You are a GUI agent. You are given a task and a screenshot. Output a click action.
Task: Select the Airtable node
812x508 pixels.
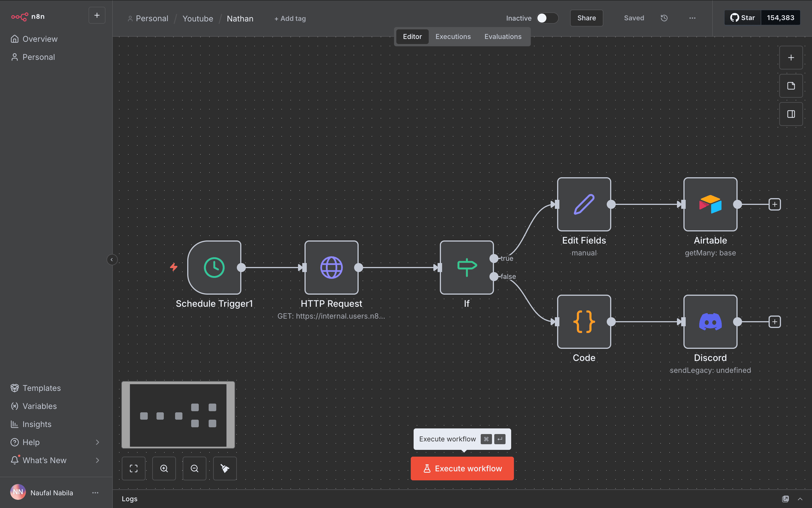click(710, 204)
